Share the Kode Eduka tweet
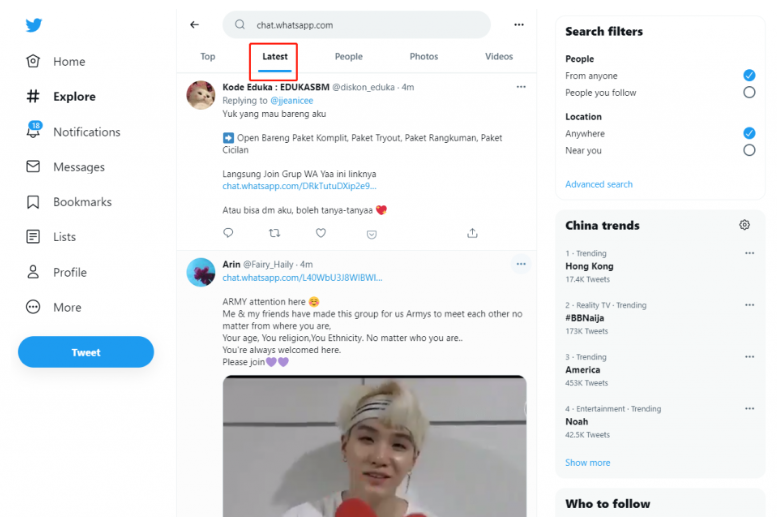This screenshot has width=777, height=528. click(472, 233)
